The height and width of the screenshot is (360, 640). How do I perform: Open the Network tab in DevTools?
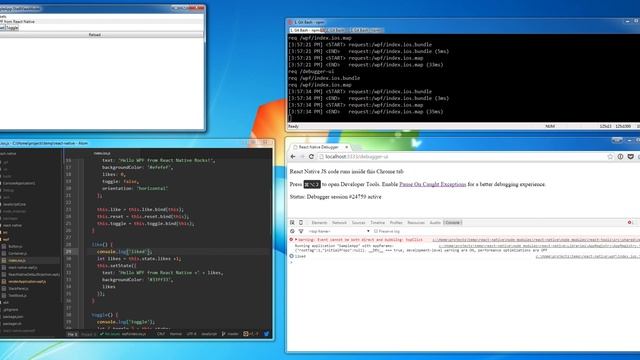pos(339,222)
